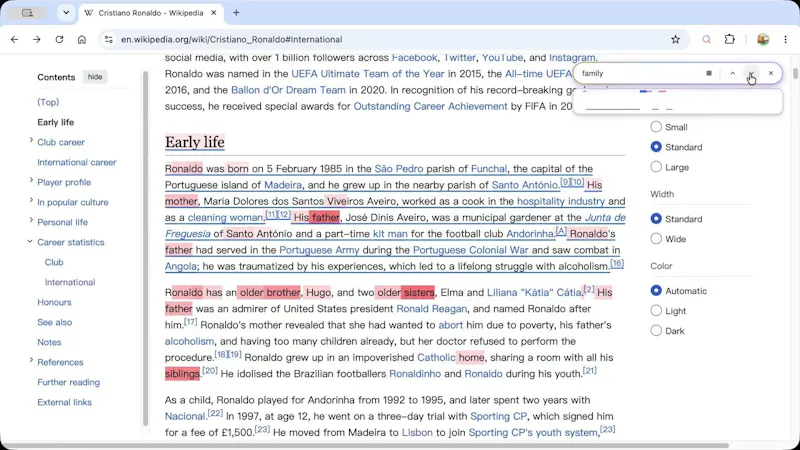The height and width of the screenshot is (450, 800).
Task: Stop search with the square icon
Action: tap(709, 73)
